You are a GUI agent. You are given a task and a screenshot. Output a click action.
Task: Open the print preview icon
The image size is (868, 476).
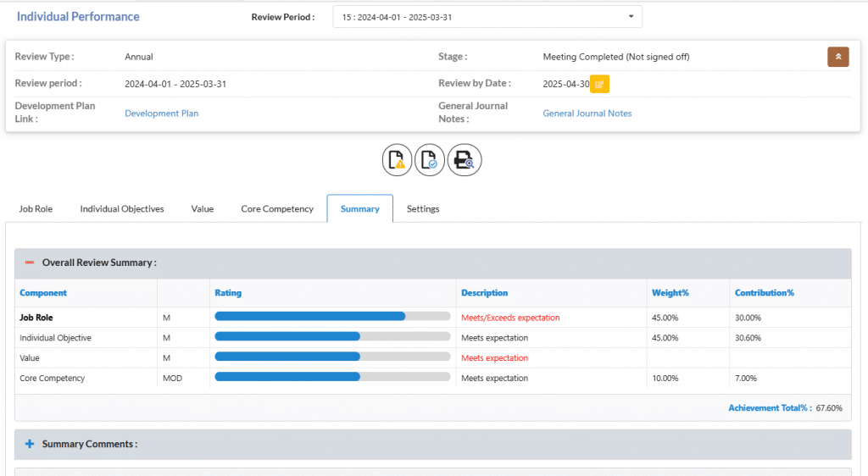point(465,160)
